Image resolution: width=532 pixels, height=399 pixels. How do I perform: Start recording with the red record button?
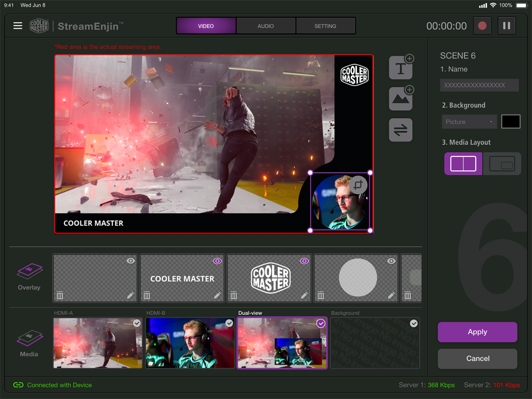[482, 26]
